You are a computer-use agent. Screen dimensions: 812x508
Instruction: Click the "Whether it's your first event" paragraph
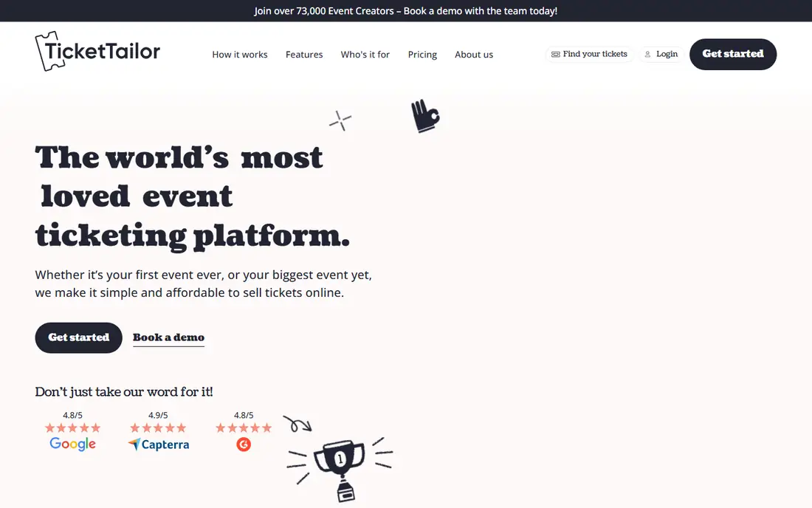tap(204, 284)
